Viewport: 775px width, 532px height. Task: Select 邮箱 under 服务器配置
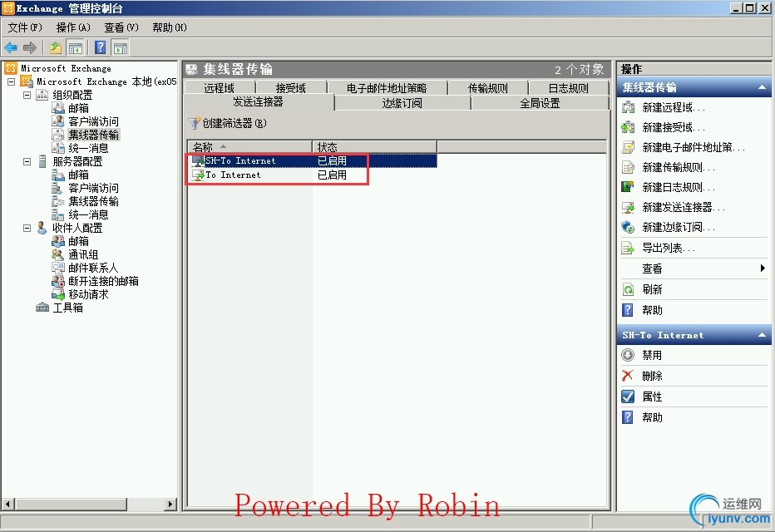coord(79,175)
